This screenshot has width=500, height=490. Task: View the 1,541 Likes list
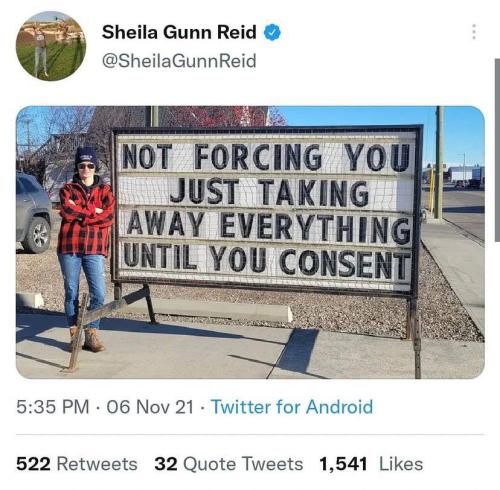371,464
